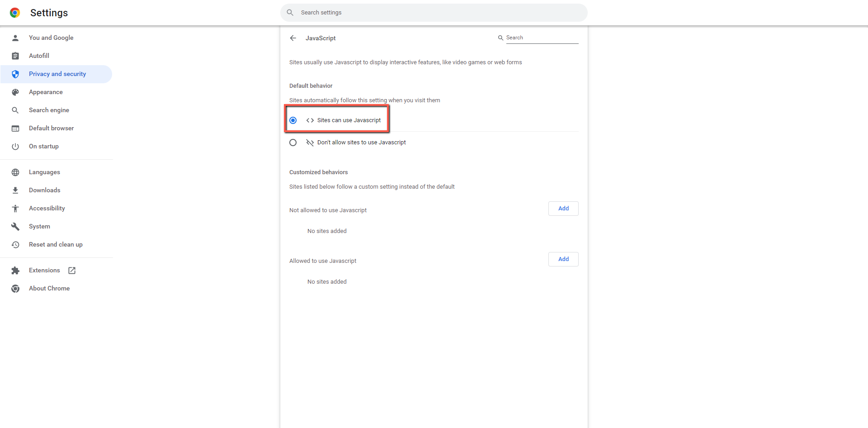Click the System wrench icon
Image resolution: width=868 pixels, height=428 pixels.
pos(15,227)
